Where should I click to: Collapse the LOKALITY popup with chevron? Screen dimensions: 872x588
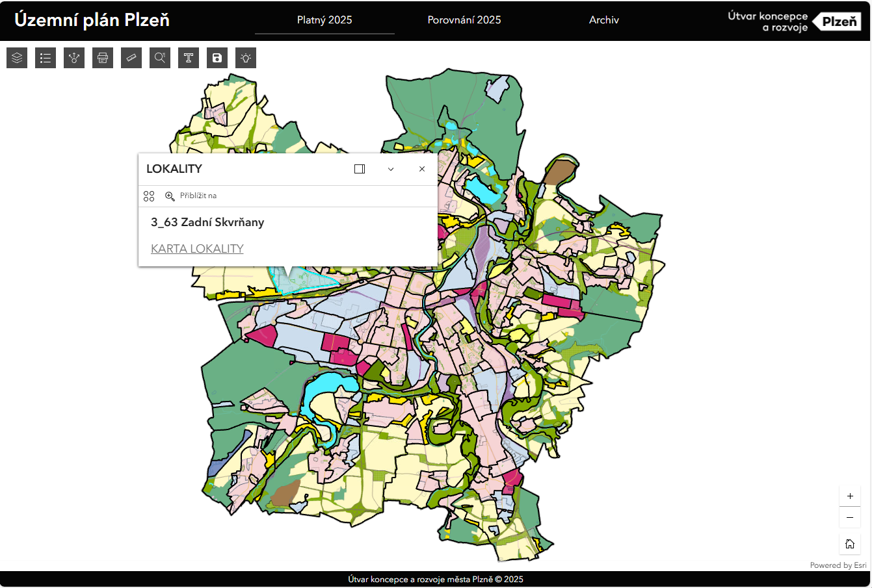(391, 169)
